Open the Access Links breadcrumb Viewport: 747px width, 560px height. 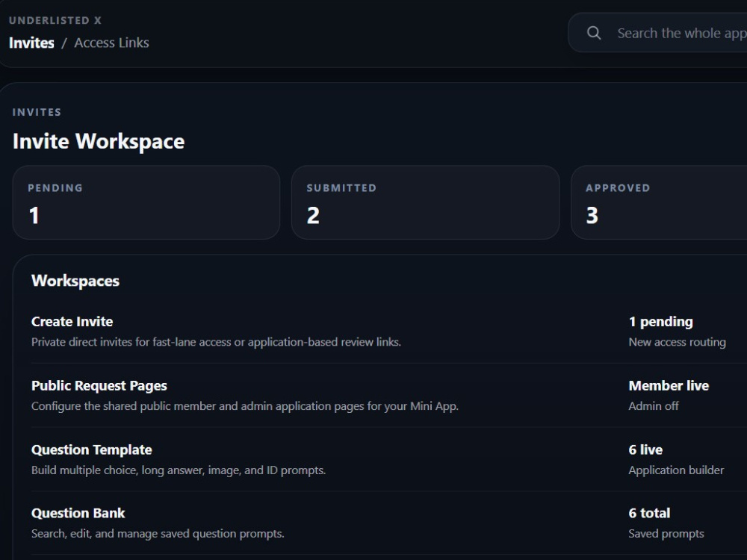[x=111, y=43]
